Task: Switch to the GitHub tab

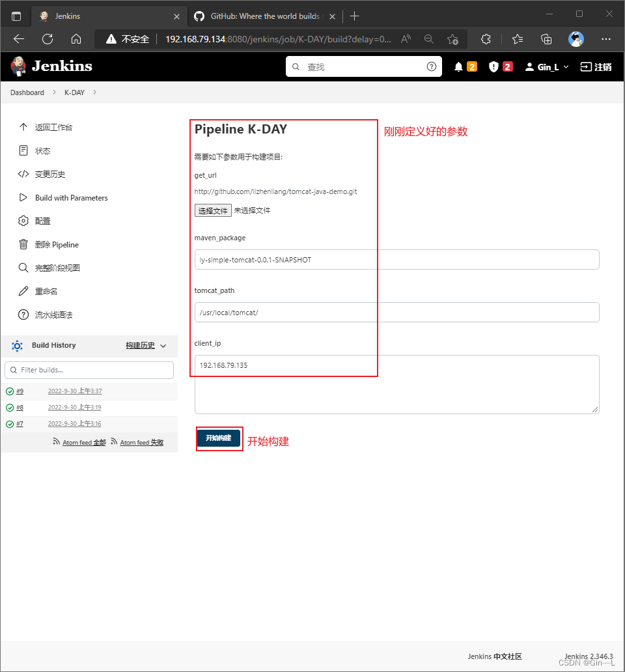Action: (265, 16)
